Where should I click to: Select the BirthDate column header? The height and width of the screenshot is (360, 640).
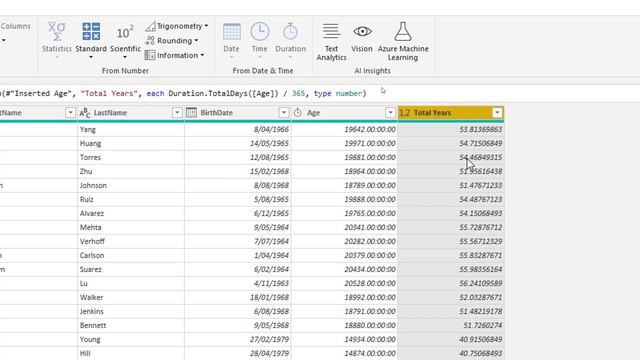(238, 113)
